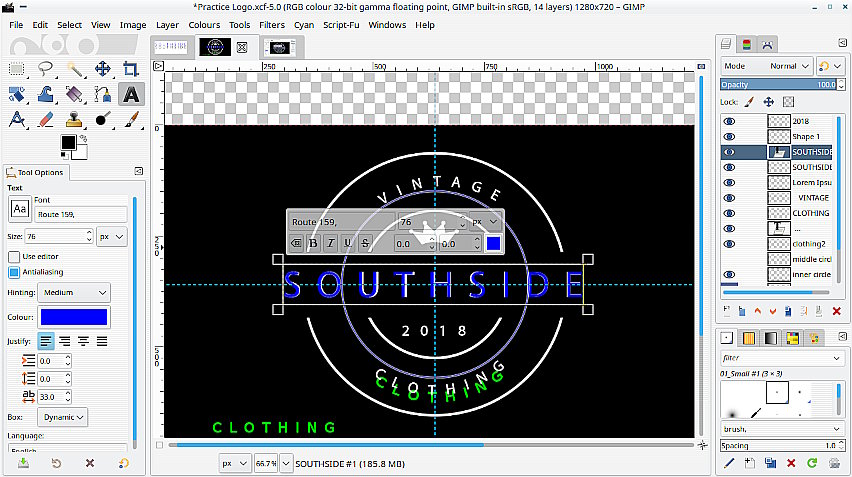Viewport: 852px width, 477px height.
Task: Refresh brushes with green arrow
Action: coord(812,463)
